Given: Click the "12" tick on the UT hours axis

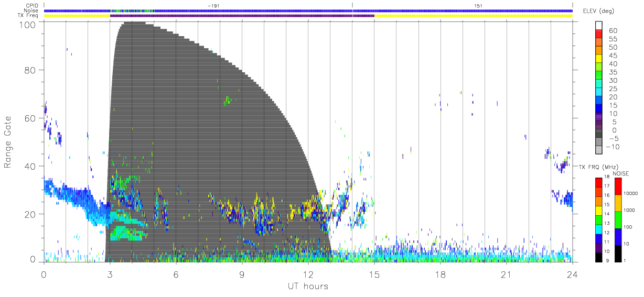Looking at the screenshot, I should tap(308, 275).
